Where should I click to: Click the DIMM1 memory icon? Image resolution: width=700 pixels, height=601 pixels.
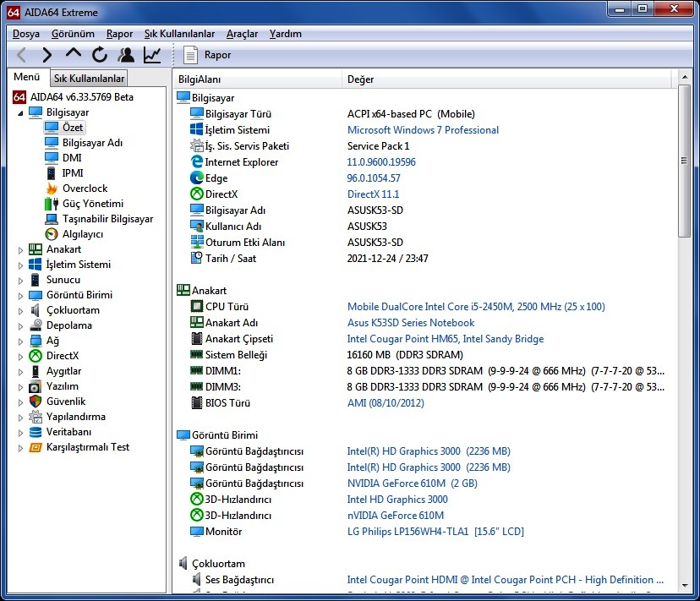[x=197, y=370]
